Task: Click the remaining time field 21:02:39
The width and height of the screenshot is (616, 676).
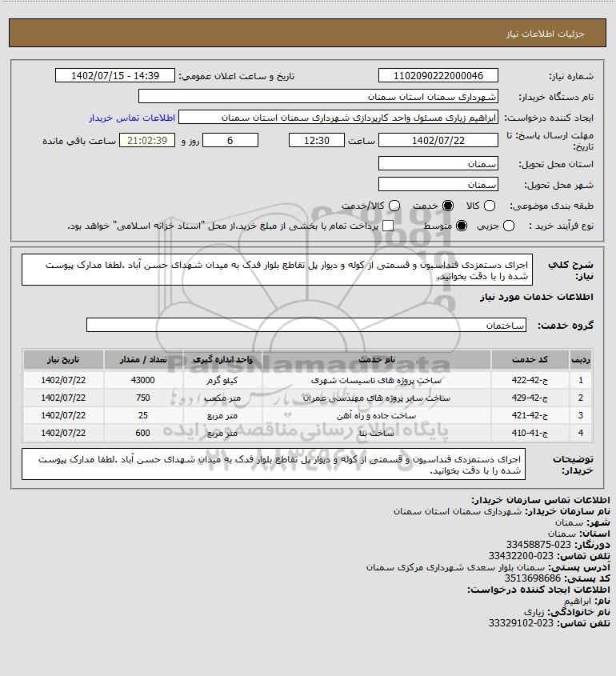Action: point(147,141)
